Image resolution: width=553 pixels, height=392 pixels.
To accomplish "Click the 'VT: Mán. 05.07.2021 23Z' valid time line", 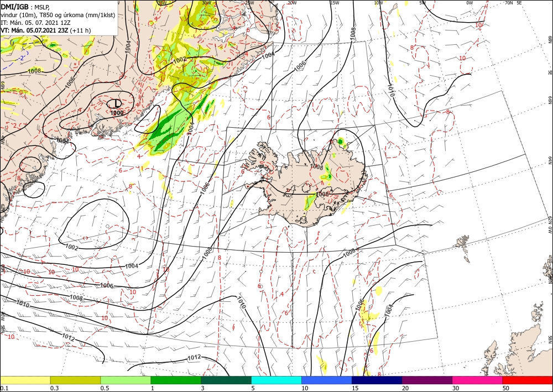I will pos(34,30).
